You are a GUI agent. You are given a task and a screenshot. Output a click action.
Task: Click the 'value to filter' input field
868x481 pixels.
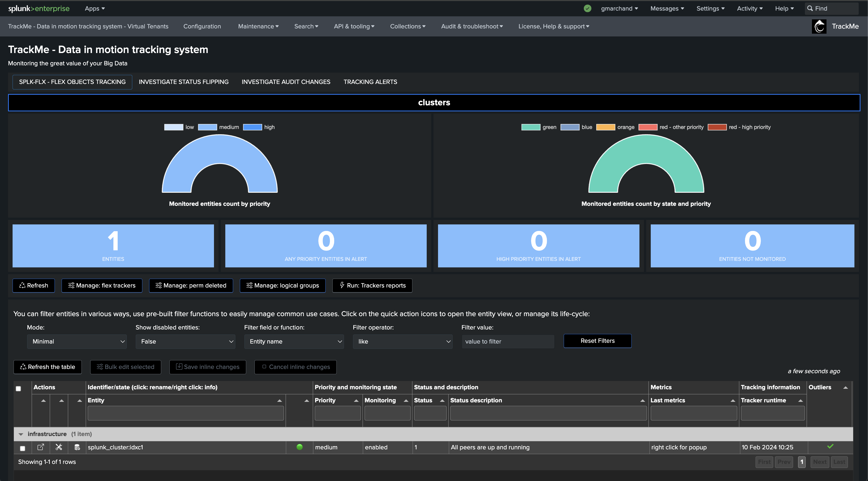(x=508, y=342)
